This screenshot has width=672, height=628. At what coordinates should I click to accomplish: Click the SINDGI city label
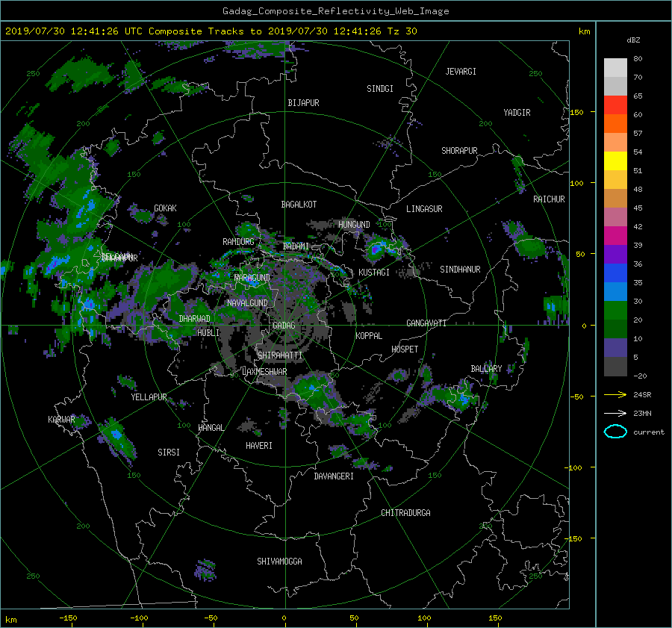click(x=380, y=89)
